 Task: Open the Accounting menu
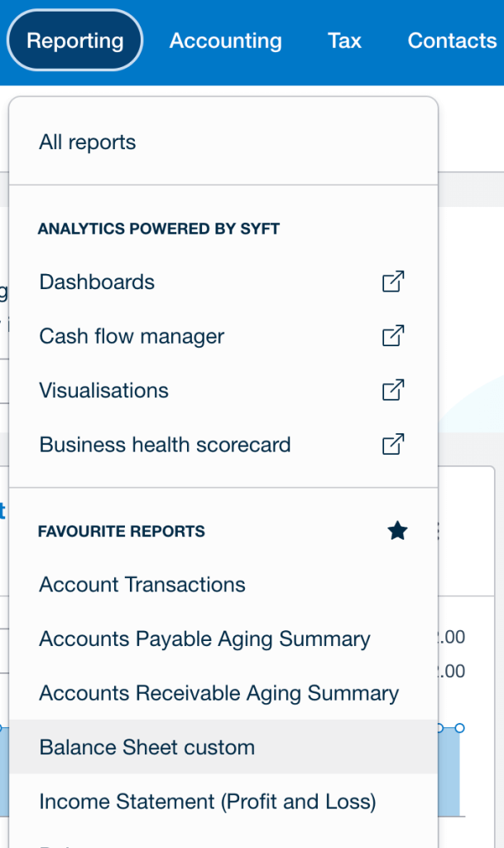point(225,41)
